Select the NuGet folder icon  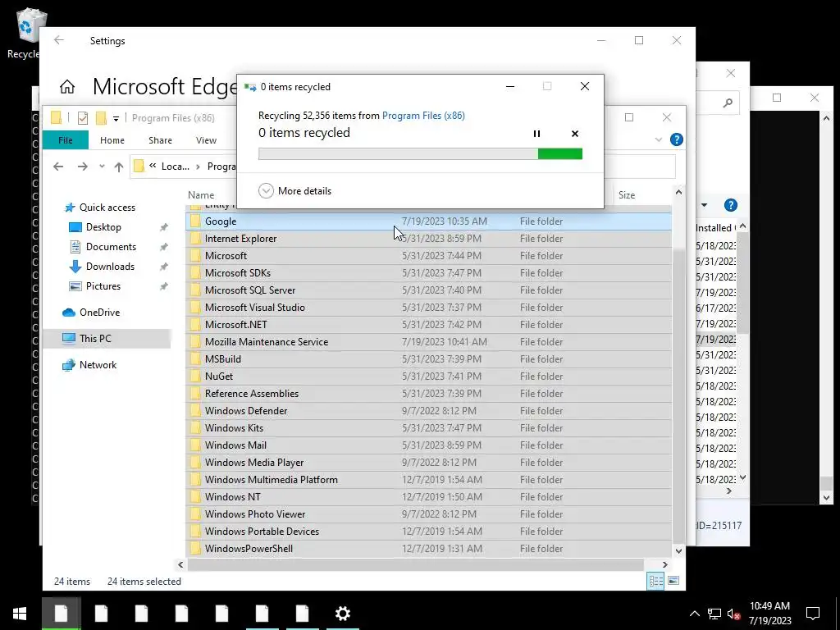coord(195,376)
